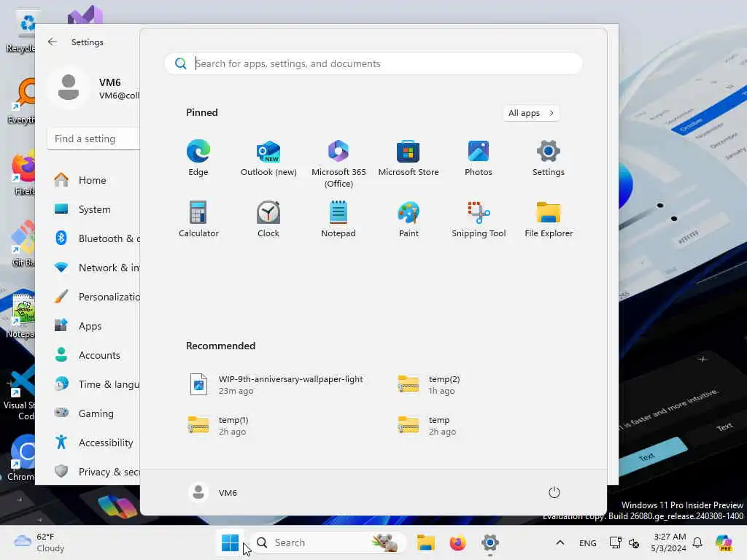Open Firefox from taskbar
Image resolution: width=747 pixels, height=560 pixels.
(x=458, y=542)
